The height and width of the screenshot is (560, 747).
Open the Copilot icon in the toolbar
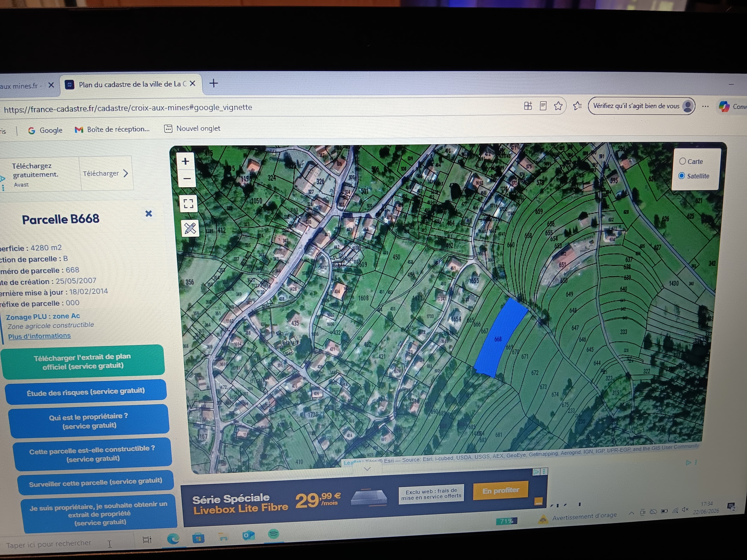tap(724, 107)
